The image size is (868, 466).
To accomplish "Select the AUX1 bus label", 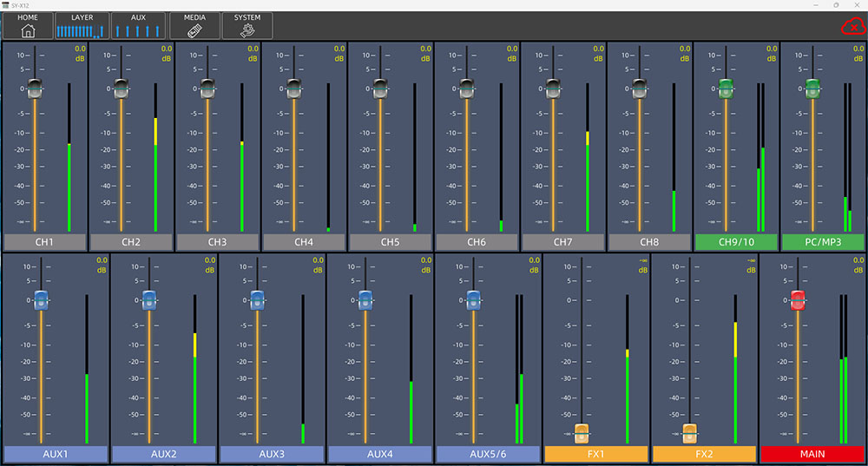I will click(56, 454).
